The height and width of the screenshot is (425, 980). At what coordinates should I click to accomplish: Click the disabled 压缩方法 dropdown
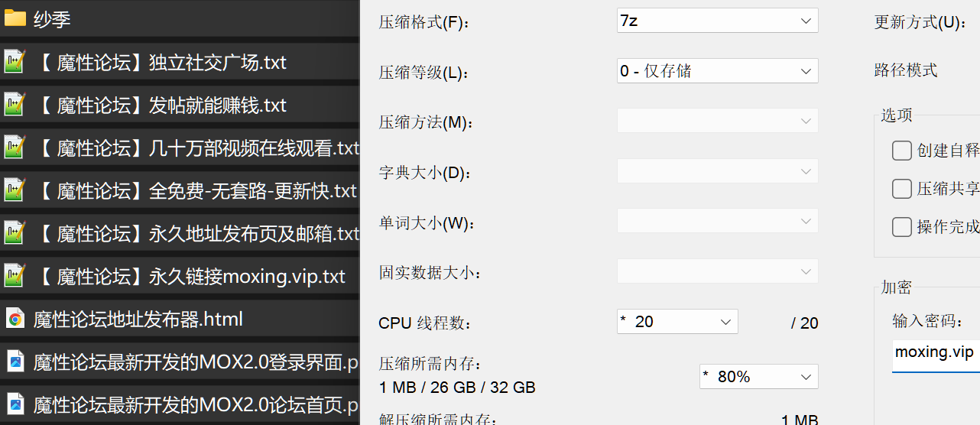click(x=718, y=121)
